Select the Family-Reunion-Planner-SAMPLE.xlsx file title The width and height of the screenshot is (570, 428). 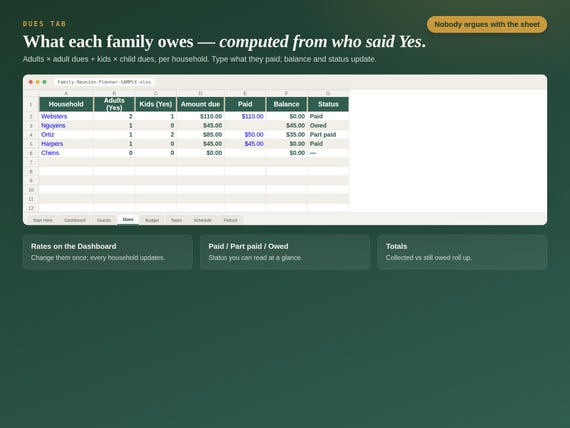point(104,82)
